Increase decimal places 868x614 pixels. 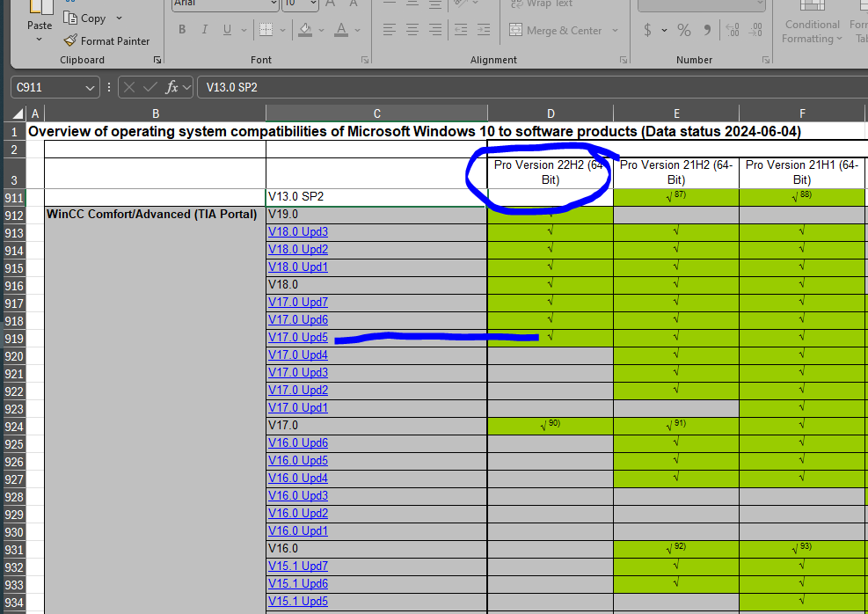pos(733,30)
